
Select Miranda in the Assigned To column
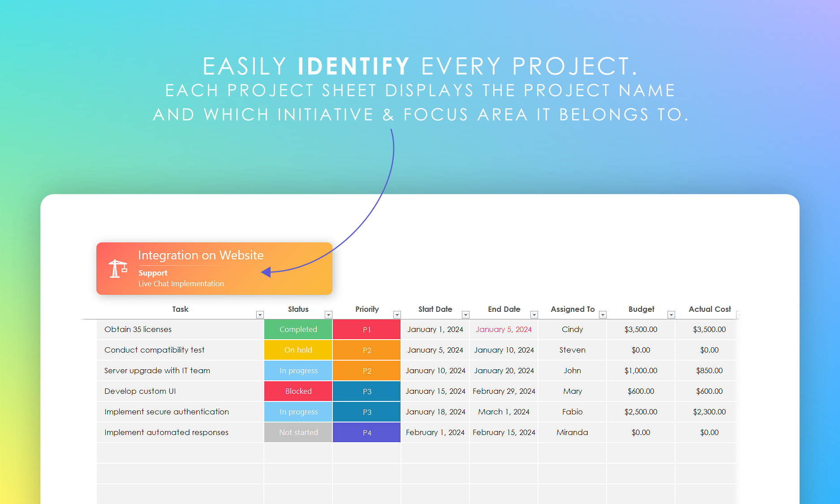(x=572, y=433)
